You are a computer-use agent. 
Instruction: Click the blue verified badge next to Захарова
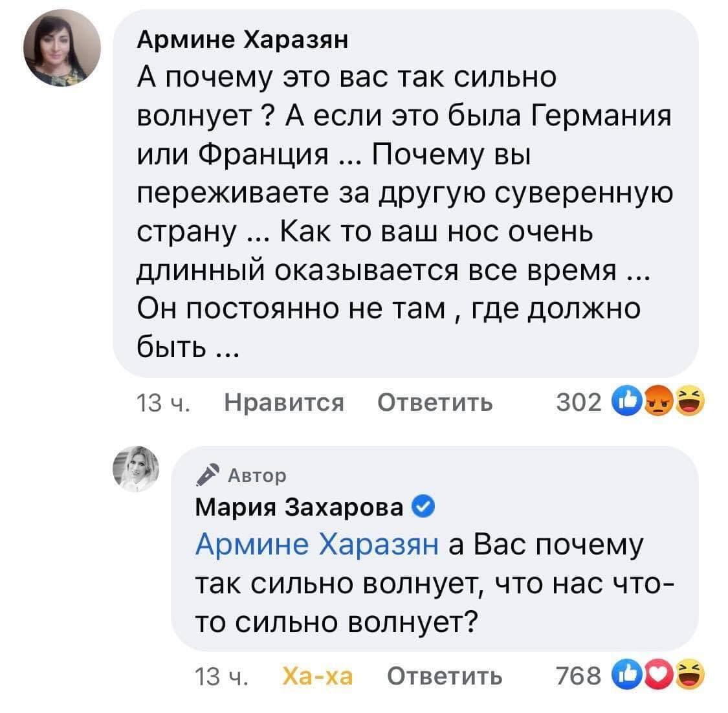423,507
